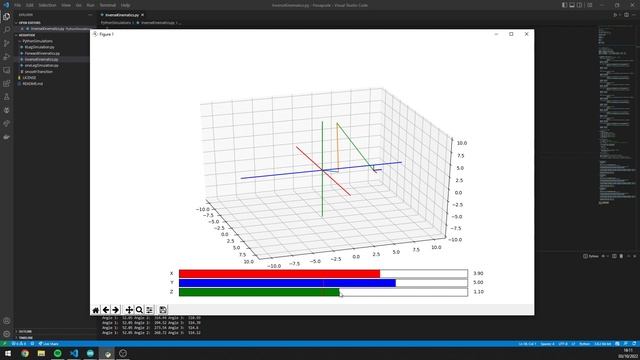This screenshot has height=360, width=640.
Task: Close the InverseKinematics.py editor tab
Action: tap(142, 15)
